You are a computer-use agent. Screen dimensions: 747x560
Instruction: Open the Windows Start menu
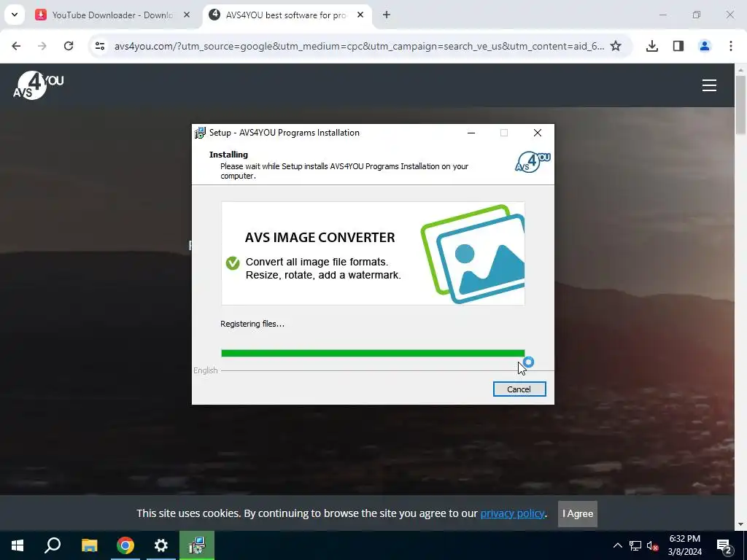(18, 545)
